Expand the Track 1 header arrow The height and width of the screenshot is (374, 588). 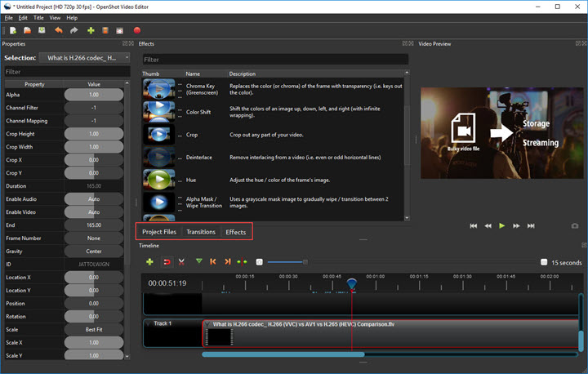point(149,324)
